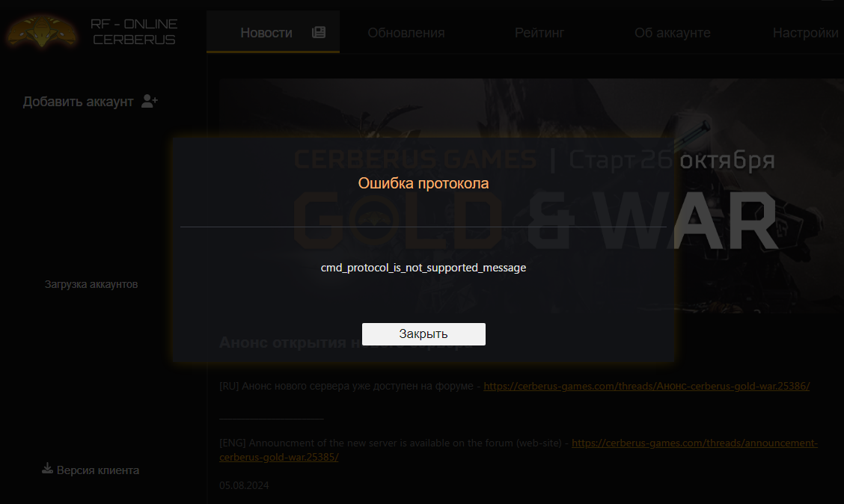The height and width of the screenshot is (504, 844).
Task: Close the protocol error dialog with Закрыть
Action: pos(423,334)
